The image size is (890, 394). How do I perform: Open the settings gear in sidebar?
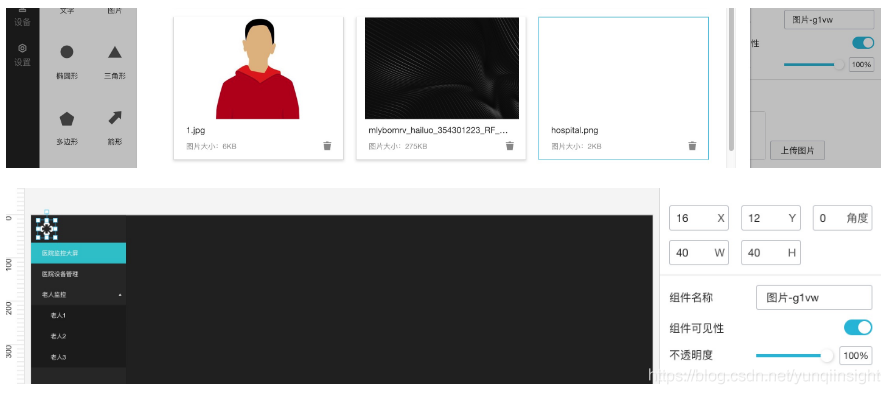(23, 55)
